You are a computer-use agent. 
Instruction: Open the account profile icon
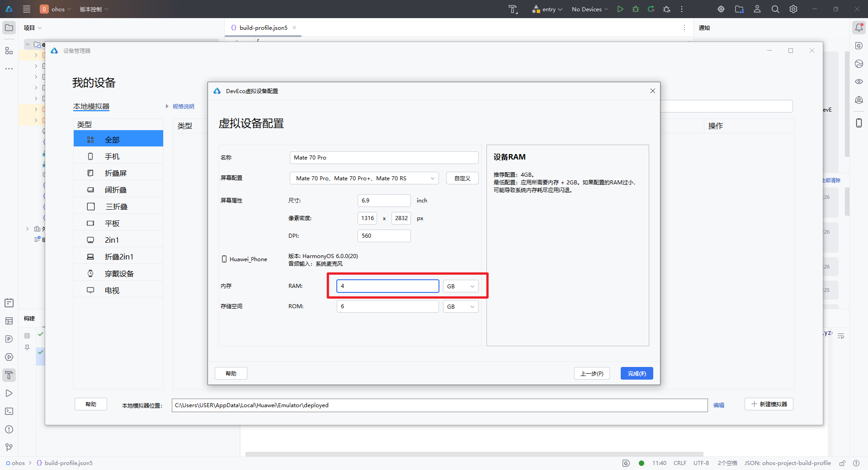point(757,9)
